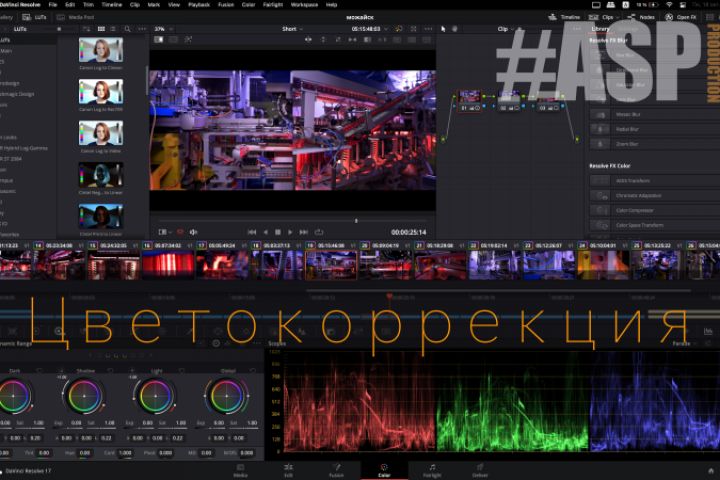Reset the Shadow wheel with reset arrow

click(111, 370)
